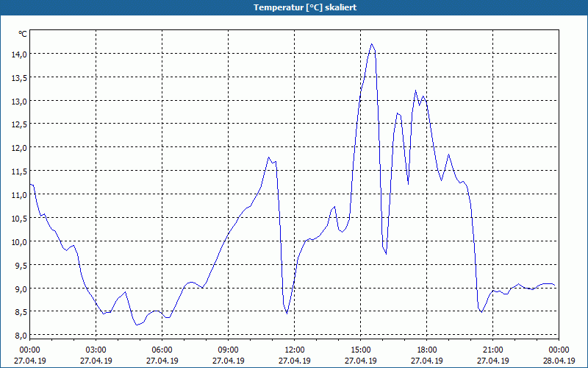588x368 pixels.
Task: Click the 10,0 y-axis tick label
Action: point(19,241)
